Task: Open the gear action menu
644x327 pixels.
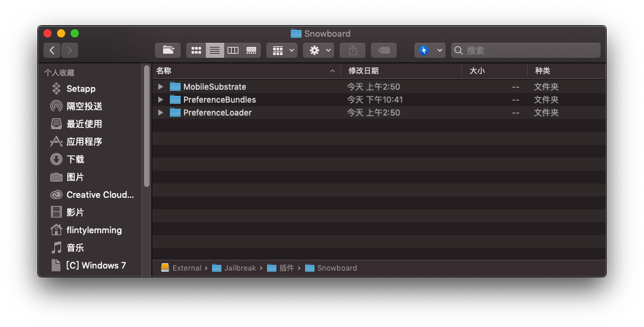Action: (319, 50)
